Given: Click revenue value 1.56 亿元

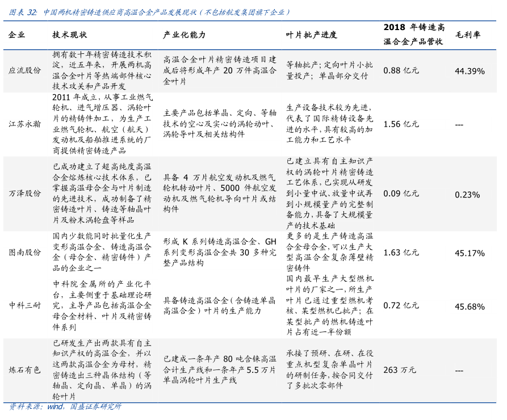Looking at the screenshot, I should (x=401, y=124).
